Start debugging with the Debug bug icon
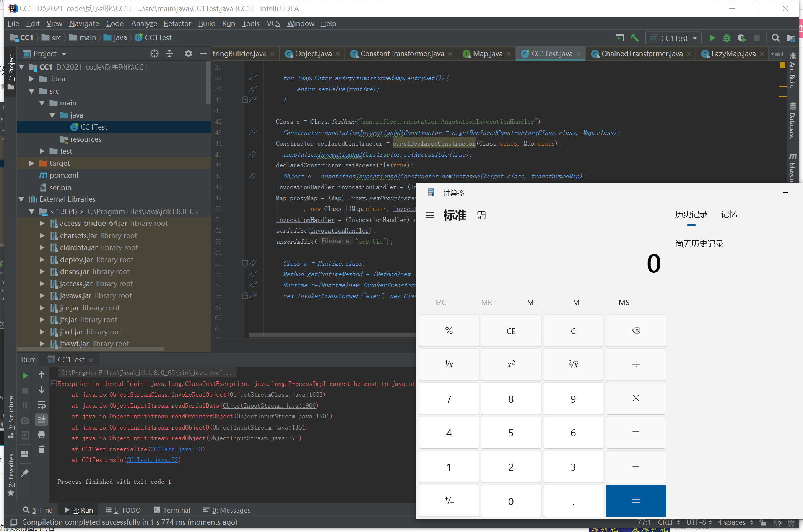This screenshot has height=532, width=803. pyautogui.click(x=727, y=38)
